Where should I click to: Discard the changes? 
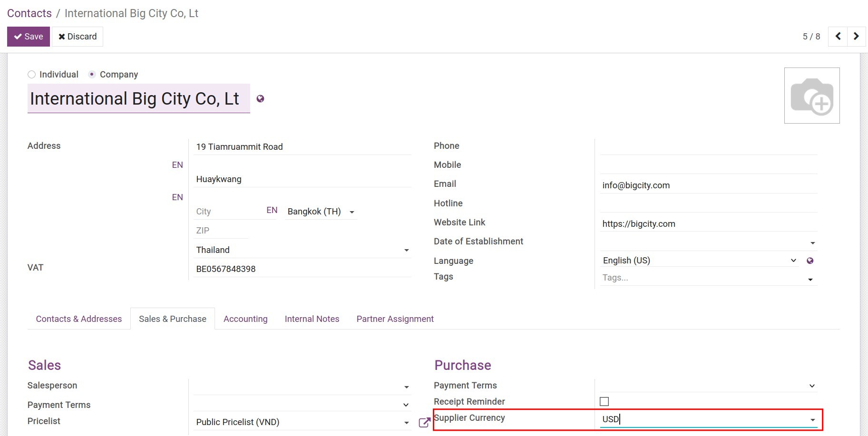click(x=78, y=37)
